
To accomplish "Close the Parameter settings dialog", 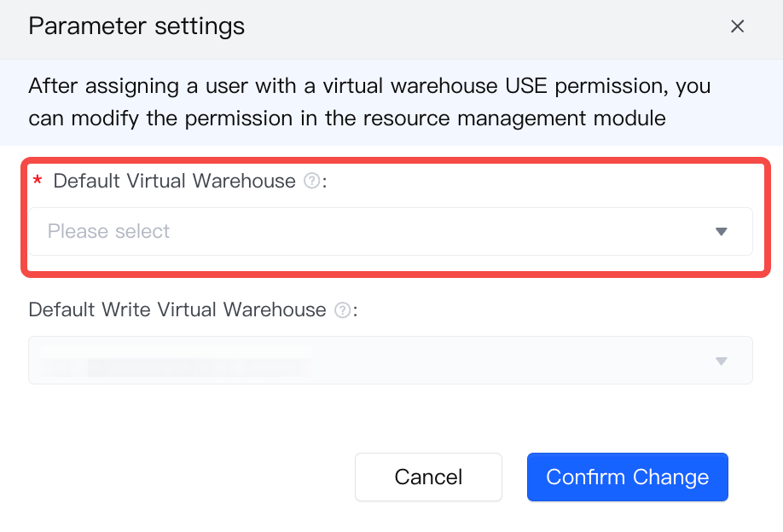I will coord(737,26).
